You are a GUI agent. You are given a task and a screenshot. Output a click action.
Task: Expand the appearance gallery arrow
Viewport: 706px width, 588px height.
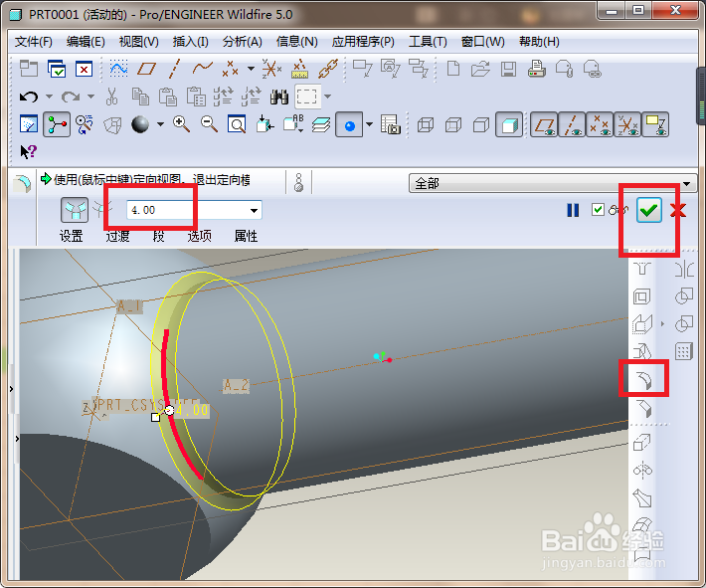(160, 124)
